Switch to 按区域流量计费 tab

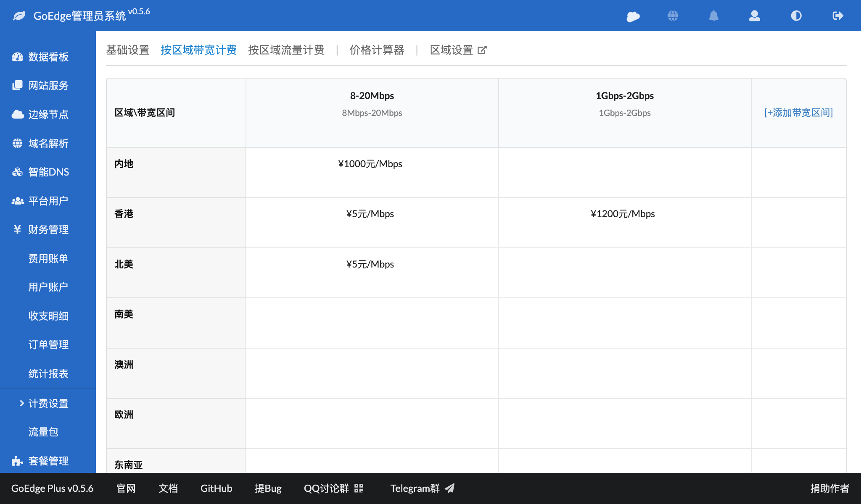point(286,50)
